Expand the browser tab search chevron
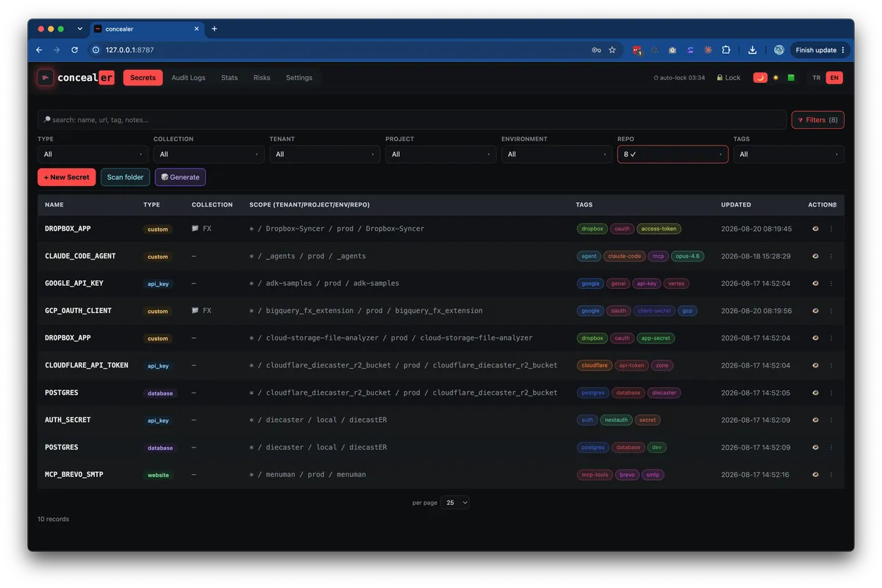Image resolution: width=882 pixels, height=588 pixels. (79, 29)
